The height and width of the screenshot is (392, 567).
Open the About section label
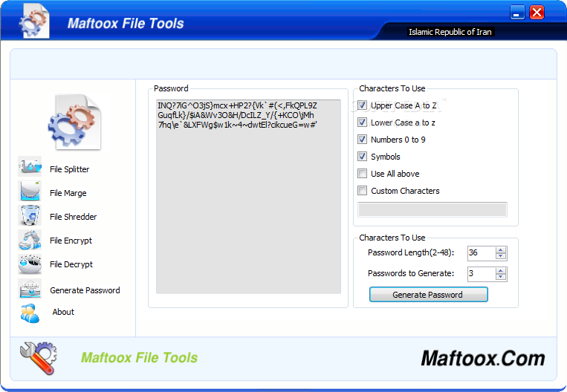[63, 312]
